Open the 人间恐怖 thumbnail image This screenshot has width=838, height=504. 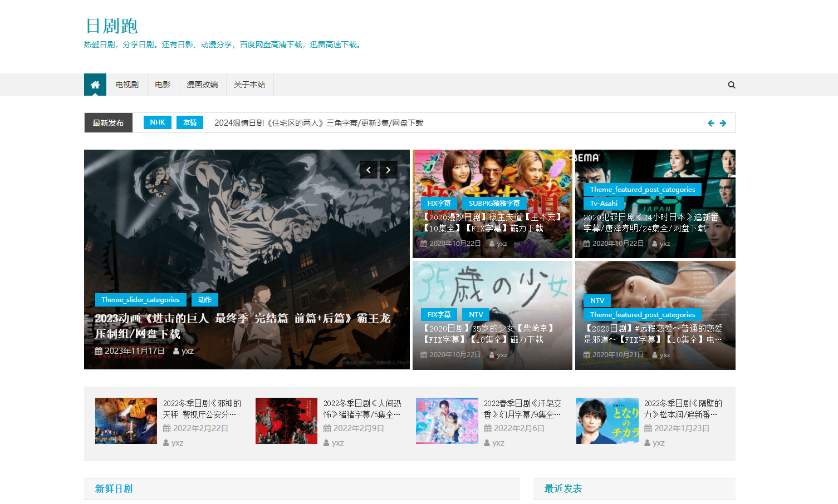[286, 421]
